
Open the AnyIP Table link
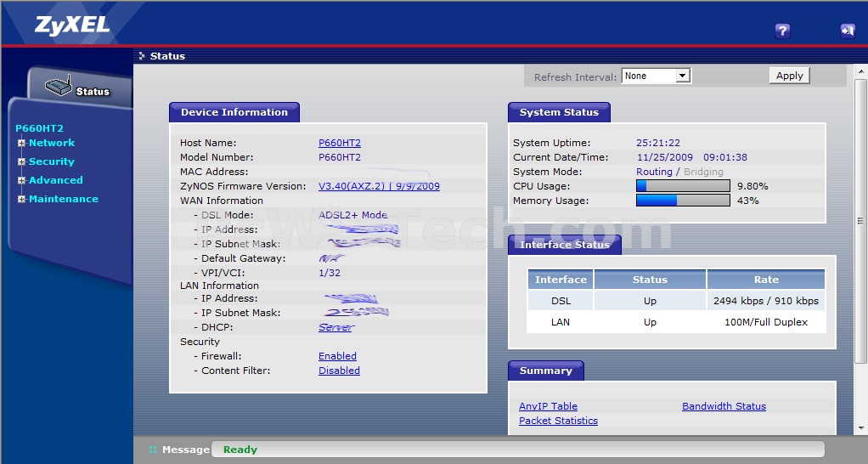tap(548, 406)
